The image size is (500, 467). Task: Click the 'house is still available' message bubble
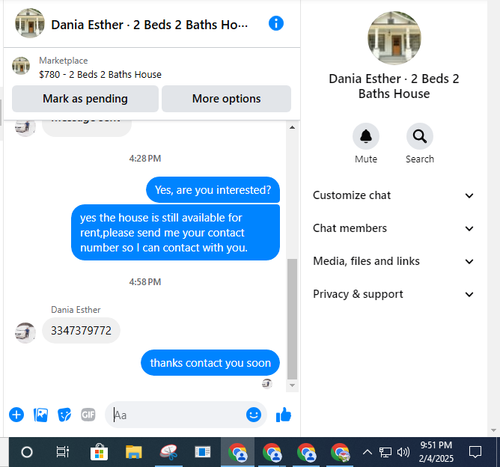coord(175,233)
